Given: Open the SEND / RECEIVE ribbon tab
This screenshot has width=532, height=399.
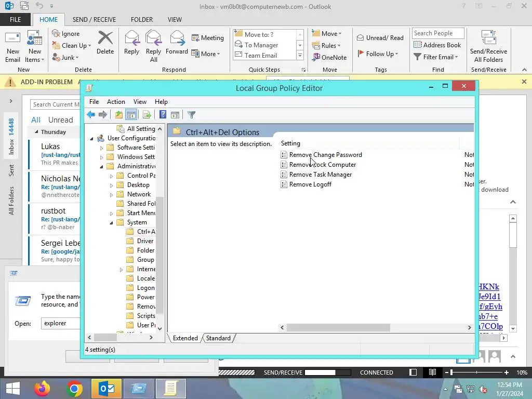Looking at the screenshot, I should 94,20.
